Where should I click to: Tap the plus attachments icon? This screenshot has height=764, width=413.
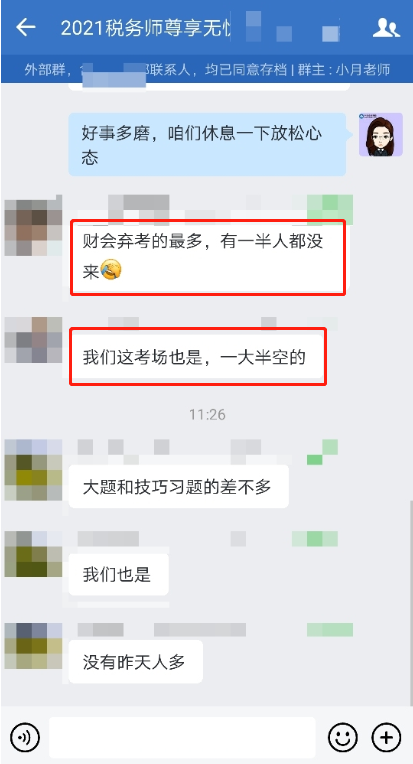pyautogui.click(x=386, y=738)
